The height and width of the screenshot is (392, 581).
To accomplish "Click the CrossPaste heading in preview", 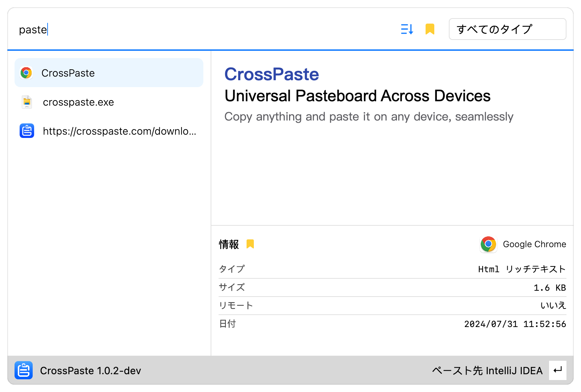I will (x=272, y=74).
